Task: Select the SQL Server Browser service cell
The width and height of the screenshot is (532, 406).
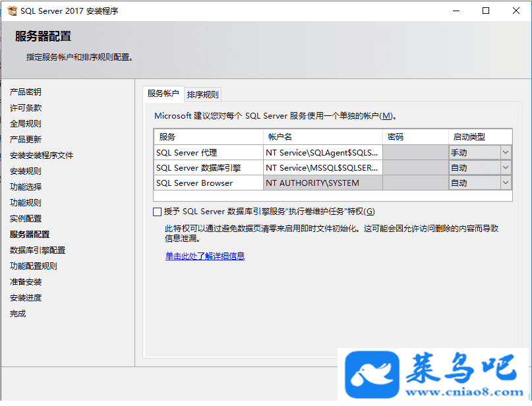Action: click(208, 183)
